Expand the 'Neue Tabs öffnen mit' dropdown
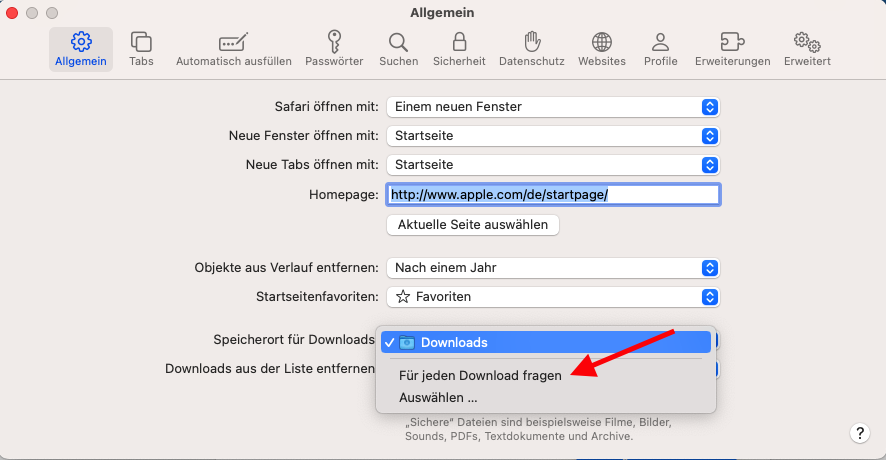 pos(553,165)
